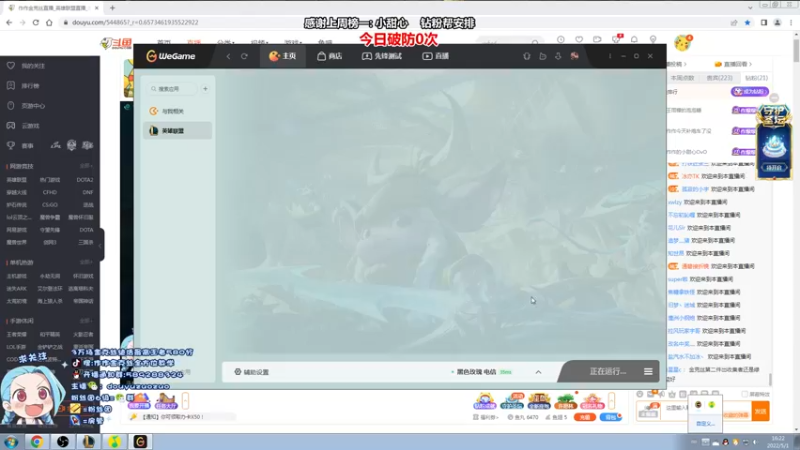This screenshot has width=800, height=450.
Task: Expand 全部 under 单机热游
Action: (x=86, y=262)
